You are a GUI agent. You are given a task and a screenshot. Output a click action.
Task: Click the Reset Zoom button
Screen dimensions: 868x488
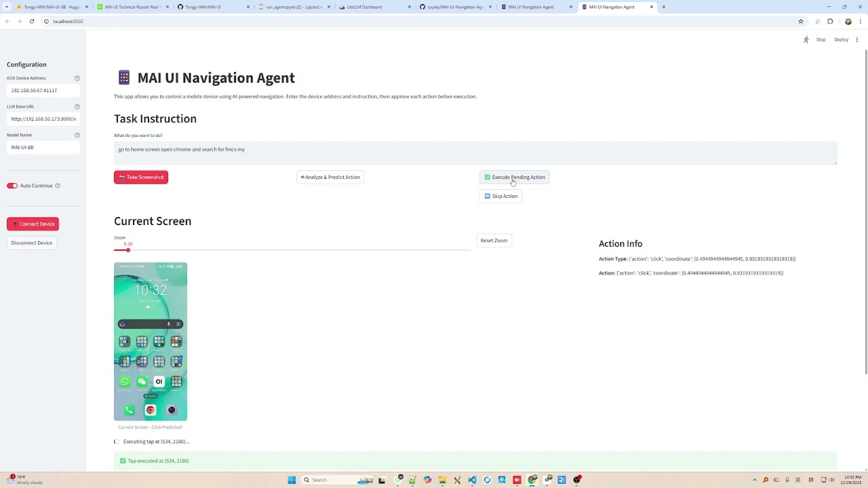point(494,241)
